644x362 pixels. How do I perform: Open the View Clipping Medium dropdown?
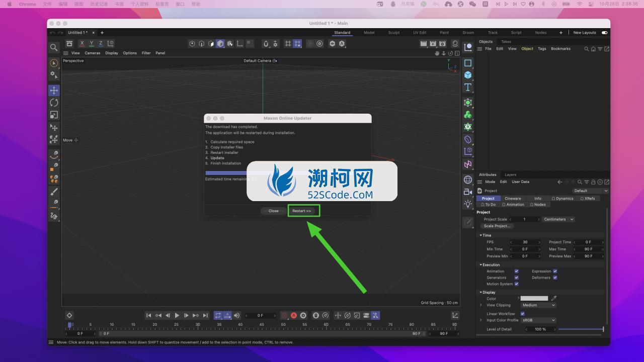(x=538, y=305)
